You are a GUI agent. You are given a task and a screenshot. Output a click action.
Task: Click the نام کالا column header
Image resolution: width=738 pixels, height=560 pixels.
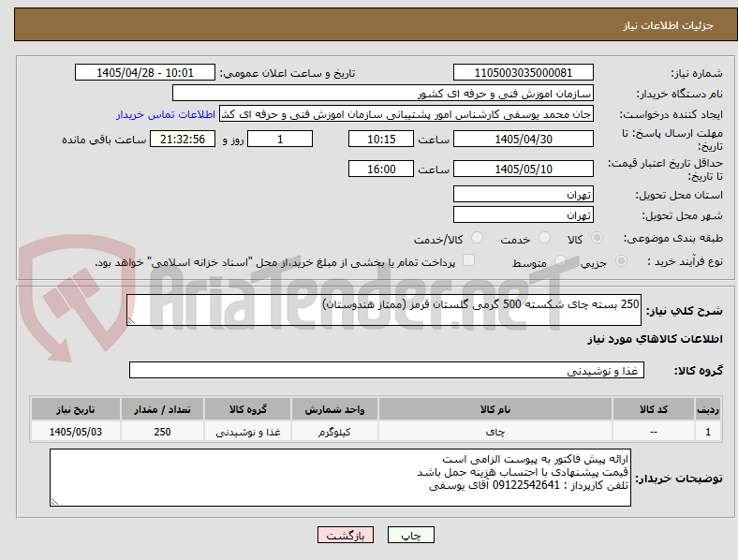(x=495, y=409)
